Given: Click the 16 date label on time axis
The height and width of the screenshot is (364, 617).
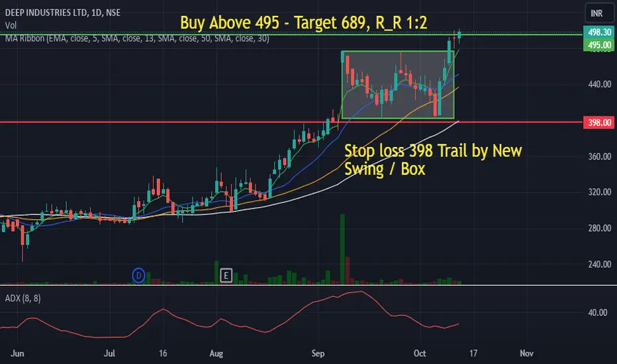Looking at the screenshot, I should tap(163, 353).
